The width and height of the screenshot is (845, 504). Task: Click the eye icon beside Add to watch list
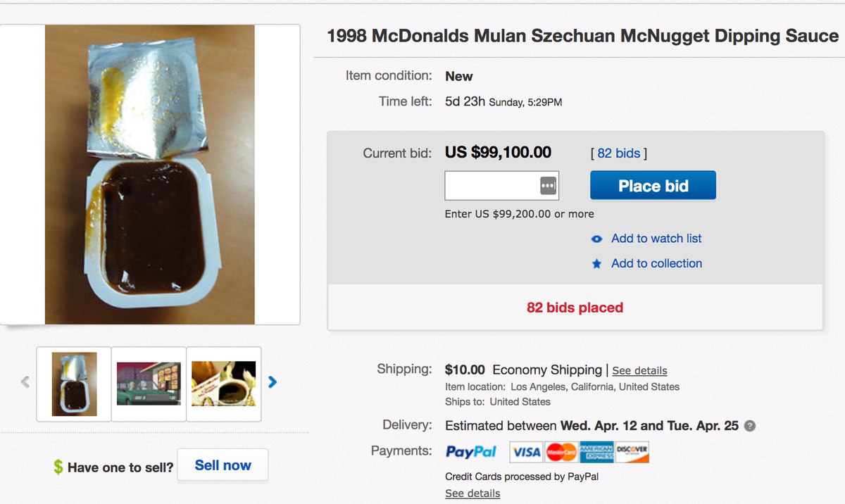click(596, 239)
